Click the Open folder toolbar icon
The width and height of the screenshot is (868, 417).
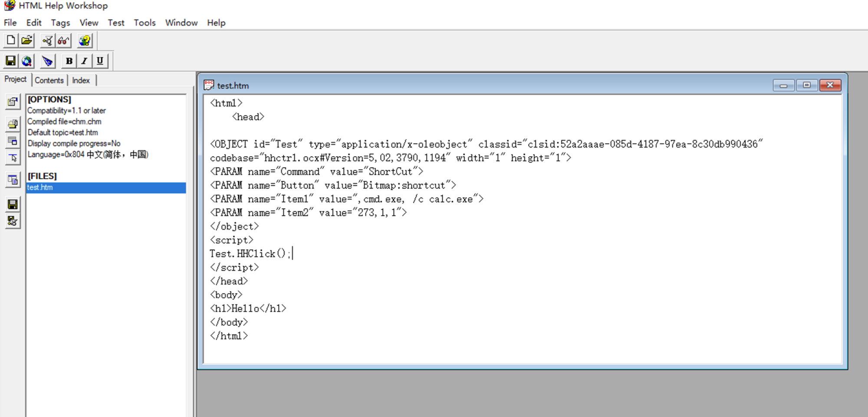click(x=27, y=40)
